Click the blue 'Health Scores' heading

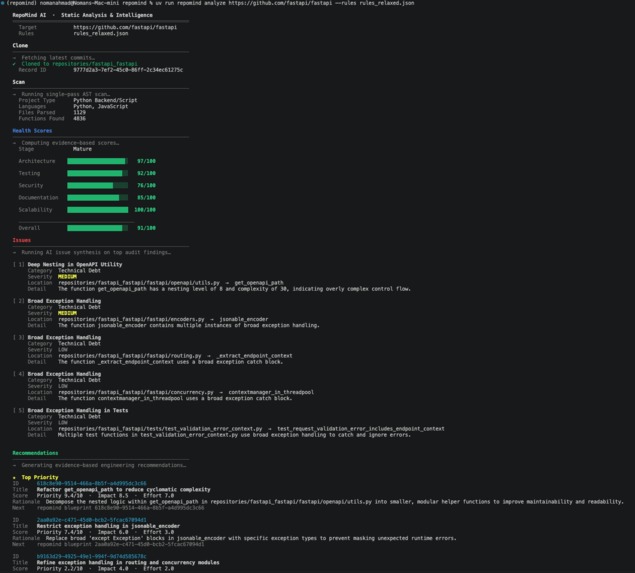pyautogui.click(x=32, y=130)
